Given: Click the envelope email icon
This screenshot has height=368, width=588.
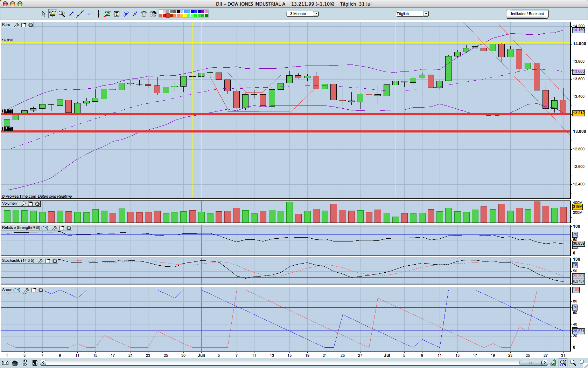Looking at the screenshot, I should [5, 363].
